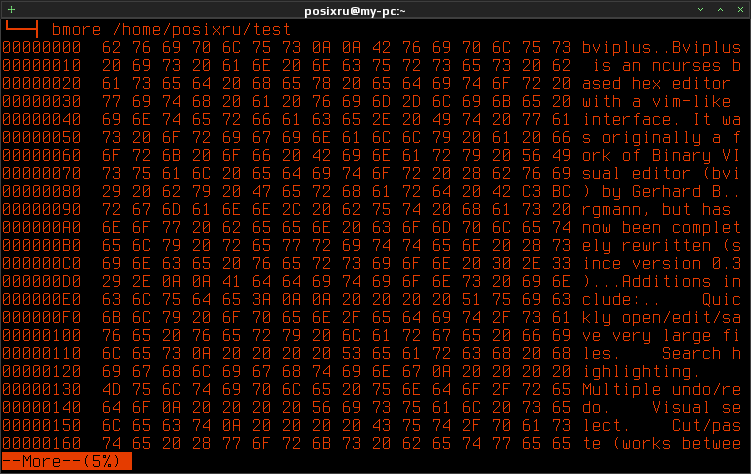Click the dropdown chevron in title bar
The width and height of the screenshot is (751, 474).
(x=700, y=10)
